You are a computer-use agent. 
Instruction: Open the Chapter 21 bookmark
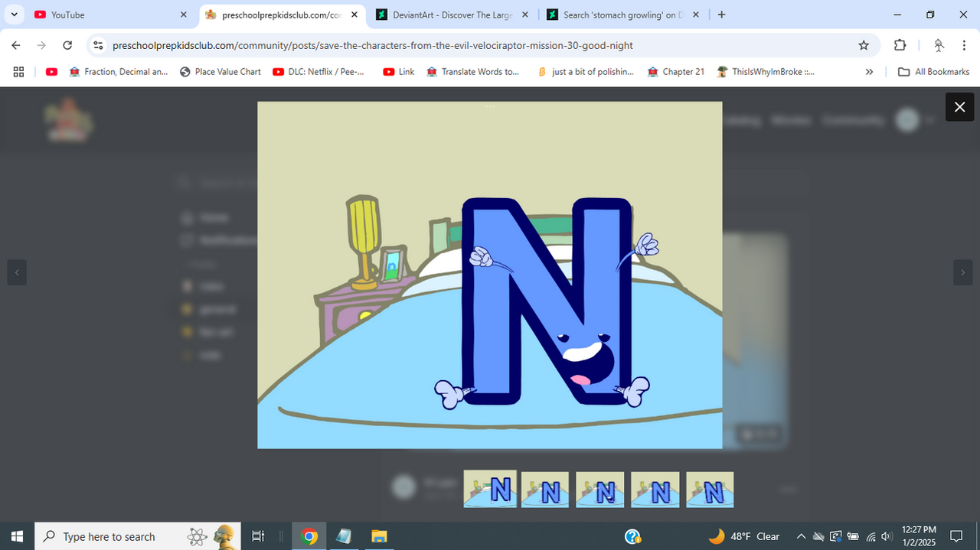[x=676, y=72]
